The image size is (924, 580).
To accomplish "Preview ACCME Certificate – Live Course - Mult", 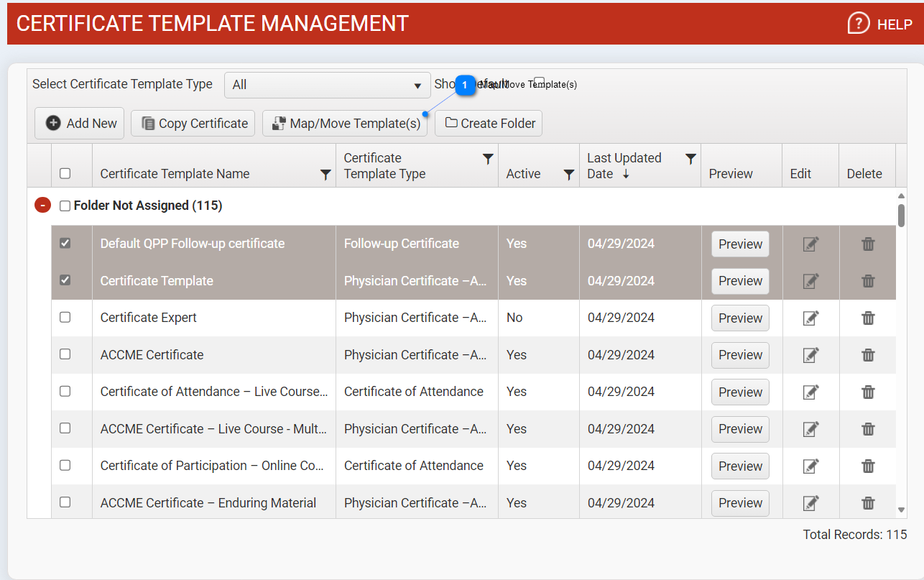I will (740, 429).
